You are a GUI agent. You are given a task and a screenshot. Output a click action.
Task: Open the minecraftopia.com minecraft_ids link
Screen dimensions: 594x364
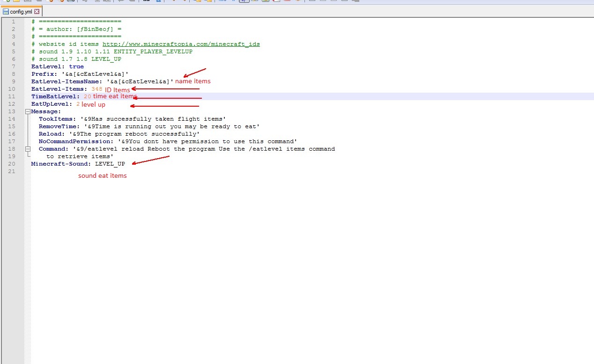tap(181, 44)
